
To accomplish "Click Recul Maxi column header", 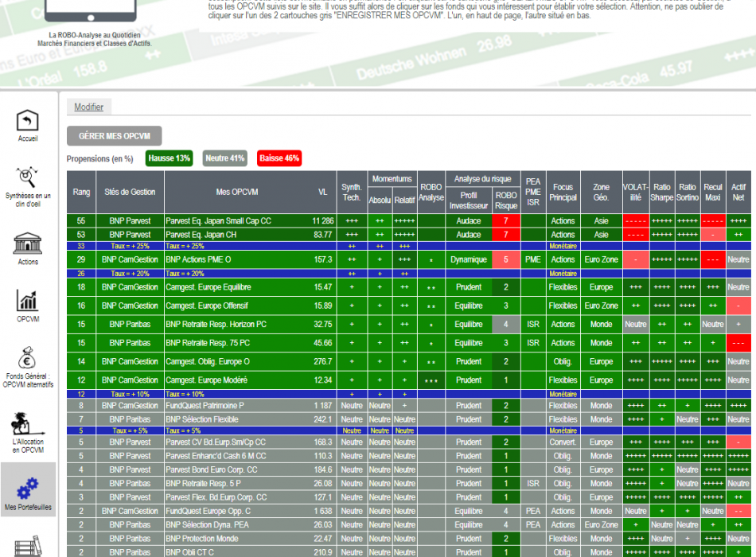I will [712, 192].
